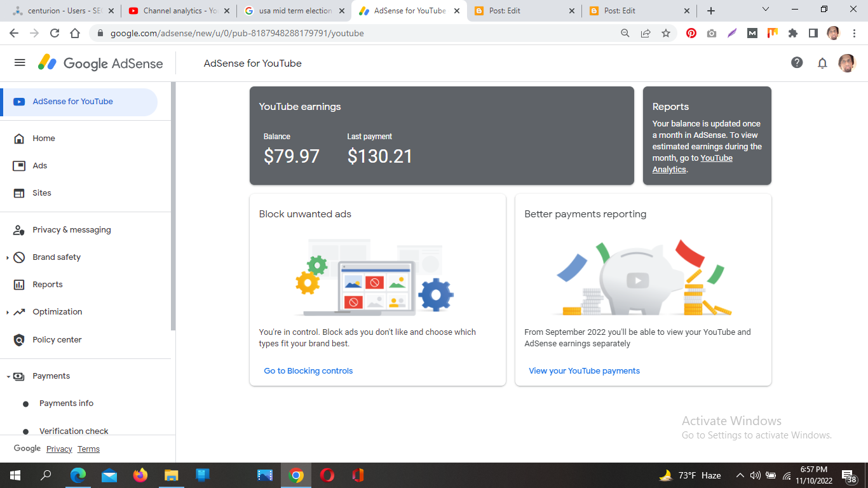The image size is (868, 488).
Task: Share this page icon
Action: (x=646, y=33)
